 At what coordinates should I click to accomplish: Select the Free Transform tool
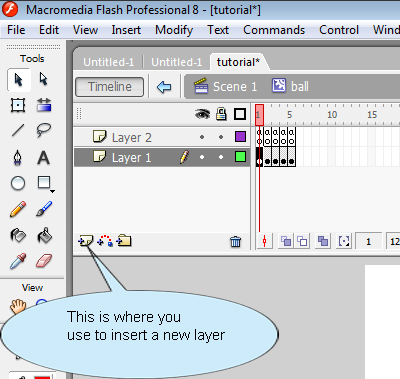coord(18,105)
